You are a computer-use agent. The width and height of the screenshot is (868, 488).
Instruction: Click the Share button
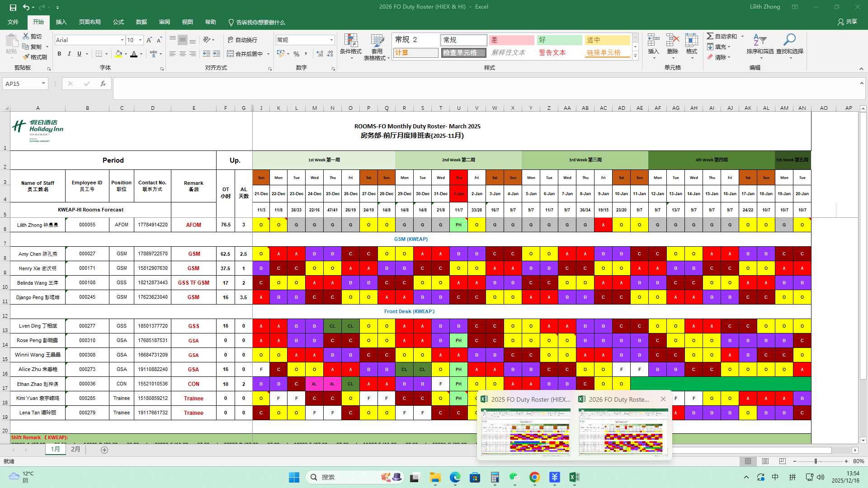point(847,22)
